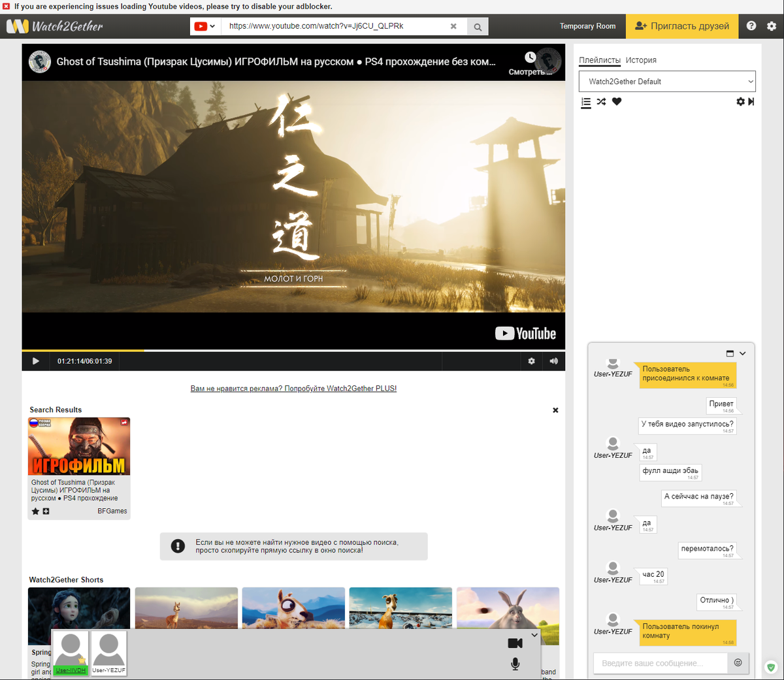Open player settings gear

531,361
